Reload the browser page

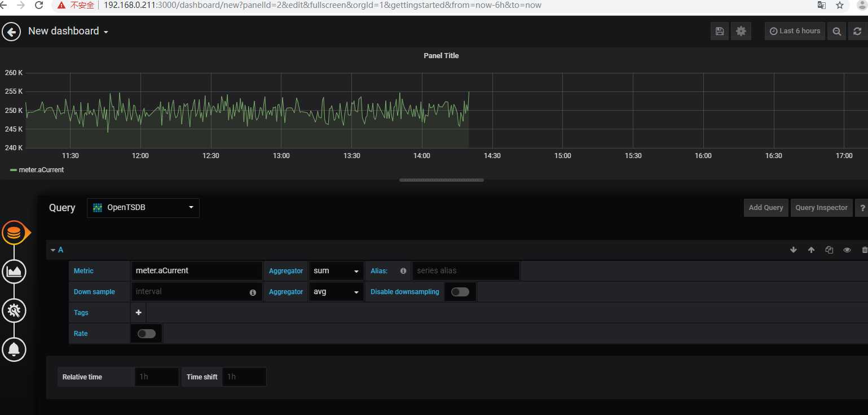[39, 5]
